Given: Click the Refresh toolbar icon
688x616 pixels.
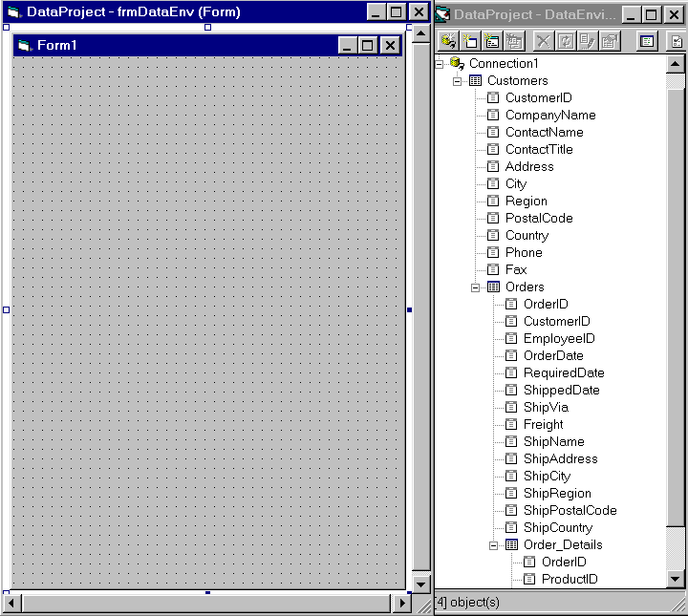Looking at the screenshot, I should [565, 42].
